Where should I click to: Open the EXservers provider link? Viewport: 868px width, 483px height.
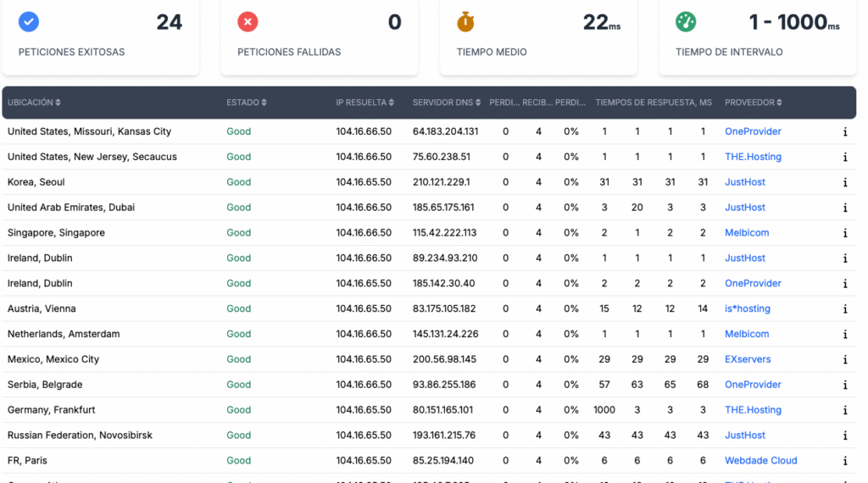pos(748,359)
